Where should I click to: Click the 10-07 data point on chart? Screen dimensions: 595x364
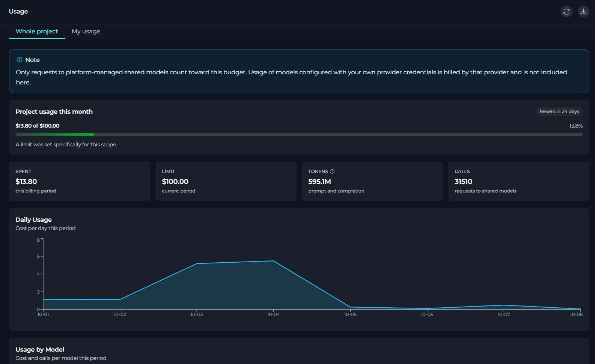[x=504, y=305]
